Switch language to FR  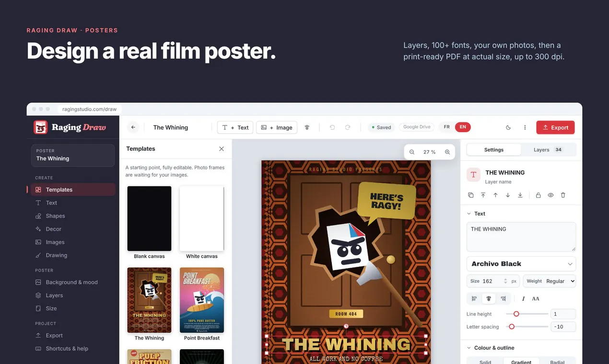pyautogui.click(x=446, y=127)
